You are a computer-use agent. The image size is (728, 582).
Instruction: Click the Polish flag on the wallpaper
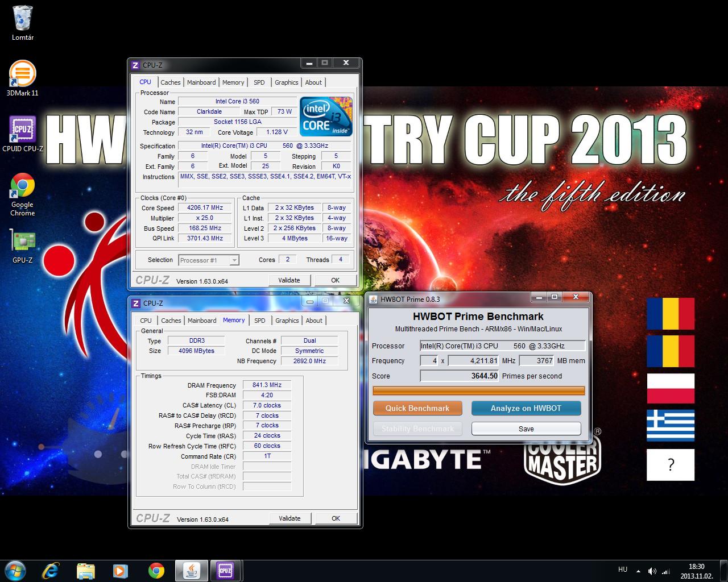coord(671,388)
